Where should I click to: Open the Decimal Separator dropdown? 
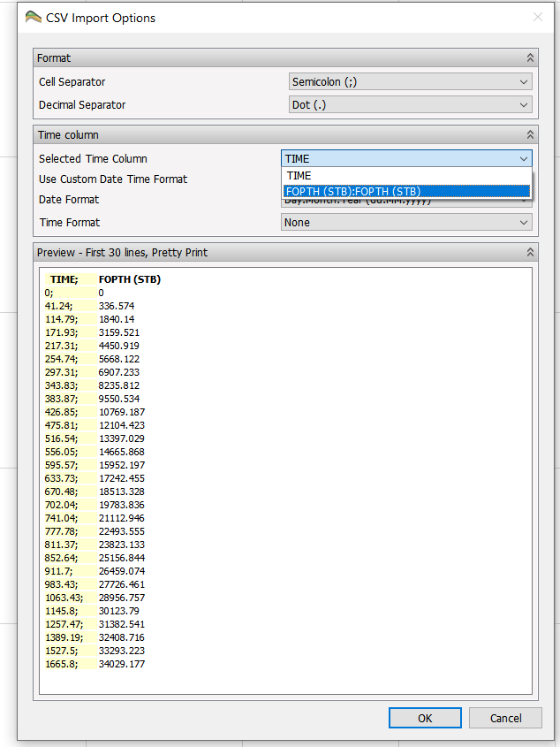pyautogui.click(x=410, y=105)
